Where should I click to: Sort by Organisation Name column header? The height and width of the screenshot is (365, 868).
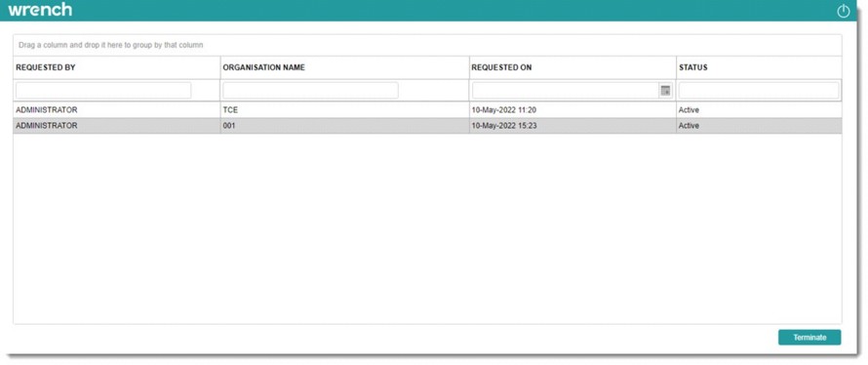(263, 67)
